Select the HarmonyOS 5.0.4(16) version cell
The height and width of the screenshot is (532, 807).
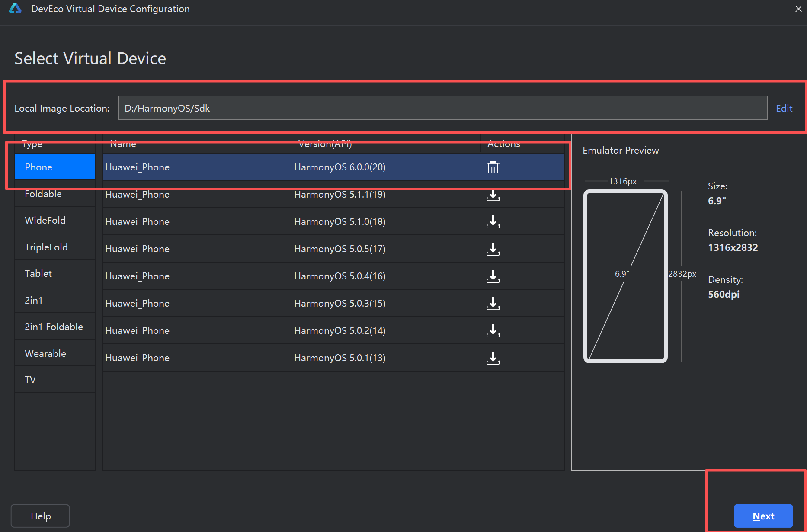tap(339, 276)
